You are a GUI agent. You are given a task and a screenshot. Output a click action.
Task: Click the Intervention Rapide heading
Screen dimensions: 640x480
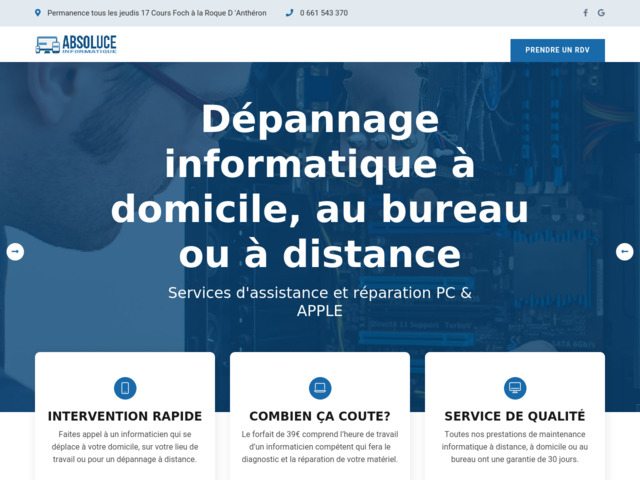point(125,416)
